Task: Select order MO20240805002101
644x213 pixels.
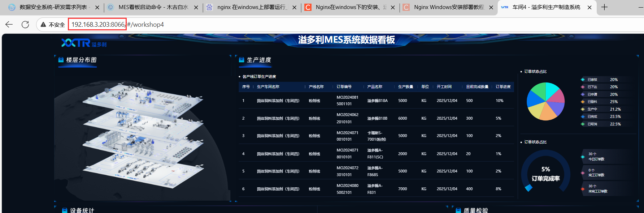Action: click(348, 189)
